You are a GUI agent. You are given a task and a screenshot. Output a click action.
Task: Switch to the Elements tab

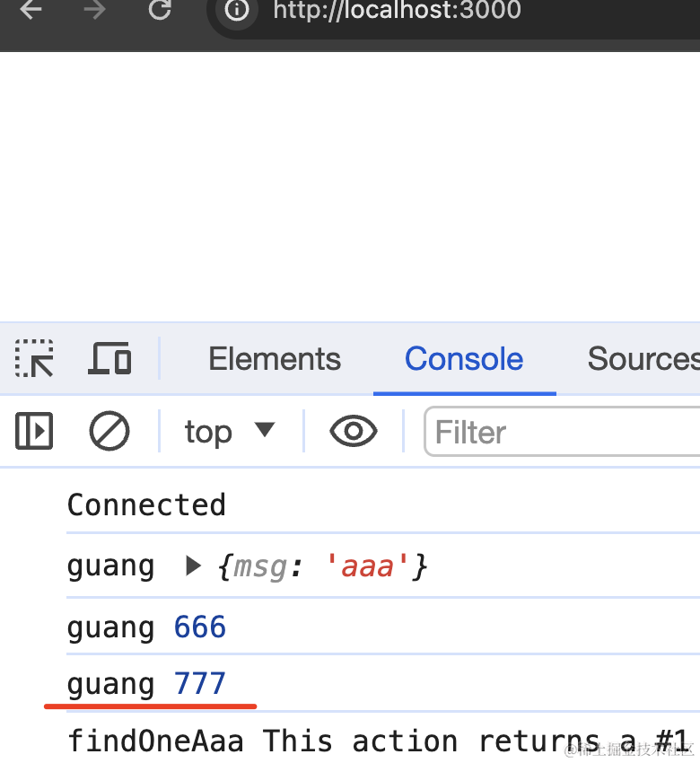click(275, 359)
